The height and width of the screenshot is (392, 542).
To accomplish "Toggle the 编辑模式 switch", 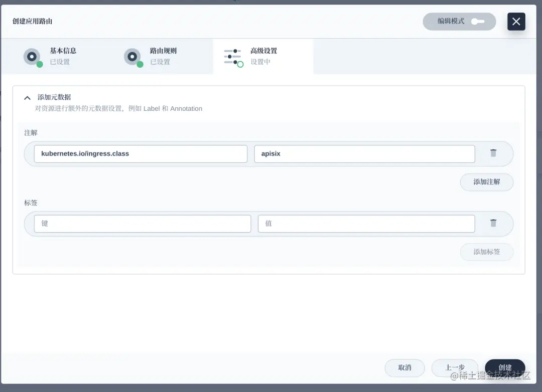I will click(478, 22).
